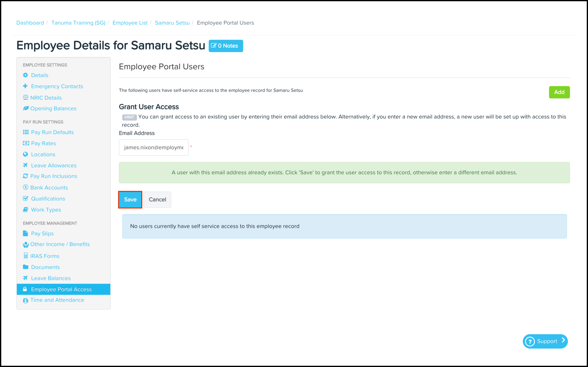Click the Email Address input field
Screen dimensions: 588x367
point(154,148)
